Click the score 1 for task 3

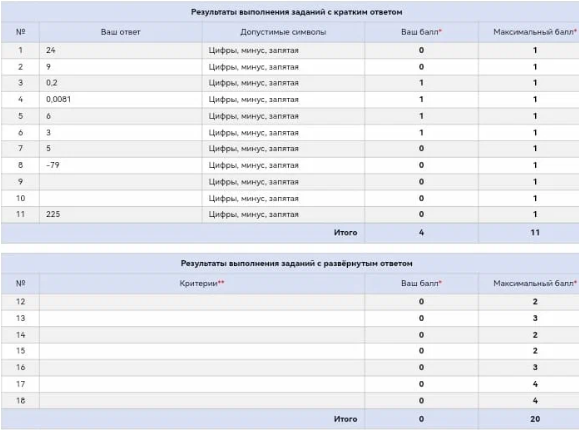click(421, 83)
